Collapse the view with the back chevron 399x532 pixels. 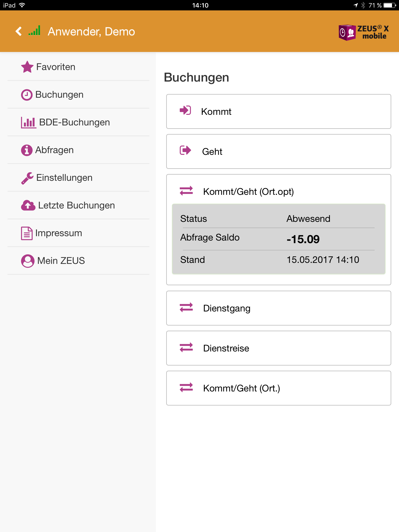click(x=18, y=31)
